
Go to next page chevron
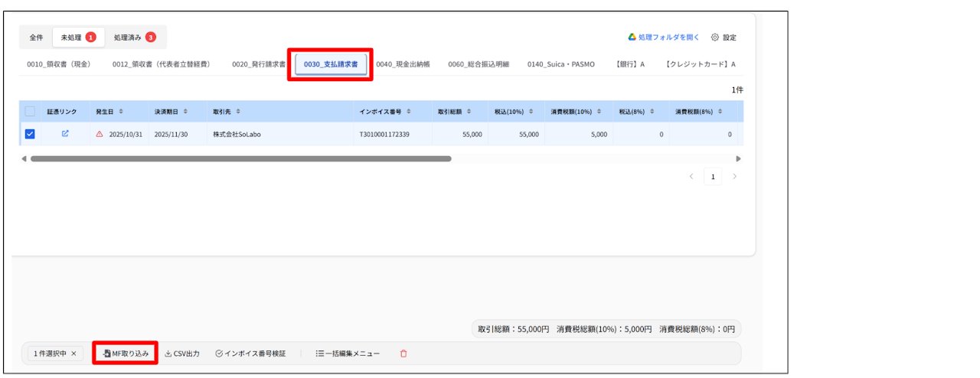click(x=735, y=177)
